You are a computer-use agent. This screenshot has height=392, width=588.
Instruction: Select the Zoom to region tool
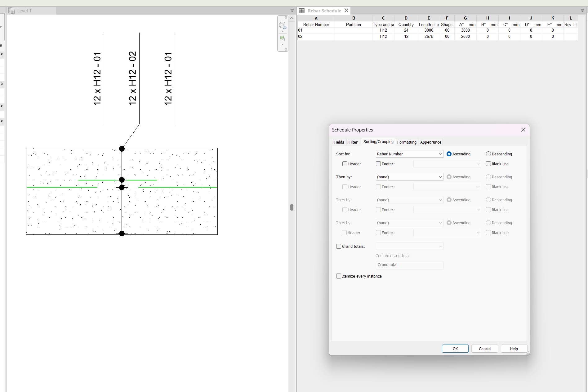click(x=283, y=38)
